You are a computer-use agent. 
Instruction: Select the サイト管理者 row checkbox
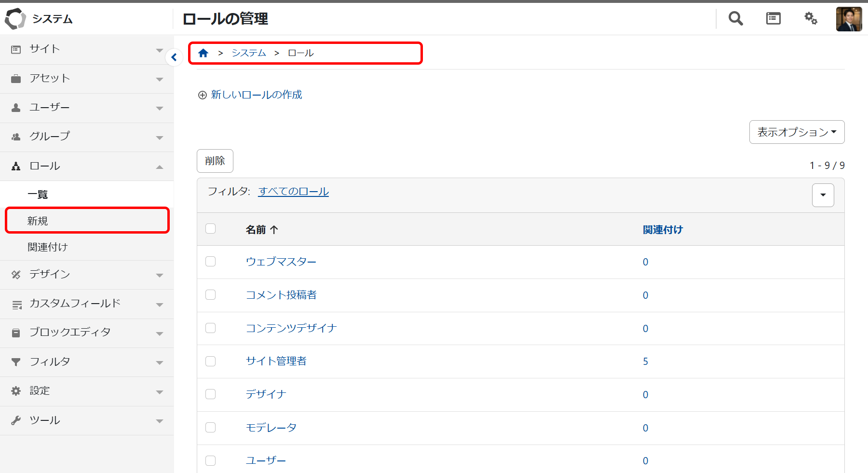coord(211,361)
